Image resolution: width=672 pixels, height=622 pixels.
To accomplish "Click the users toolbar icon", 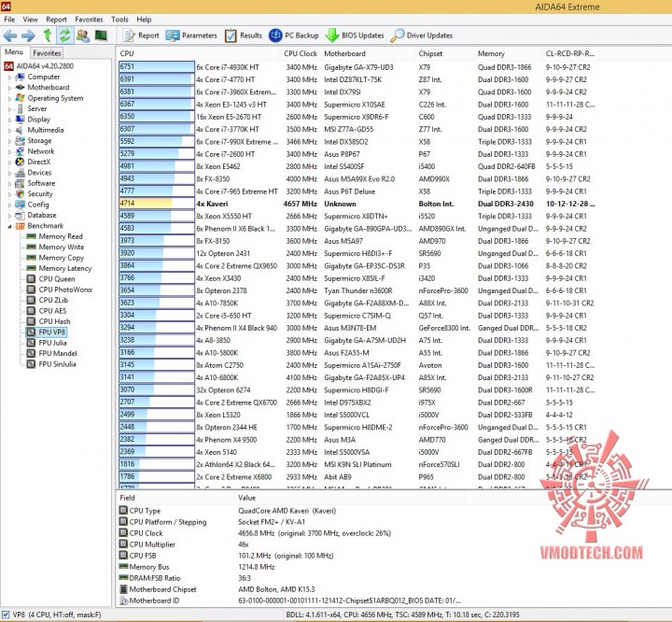I will (x=83, y=35).
